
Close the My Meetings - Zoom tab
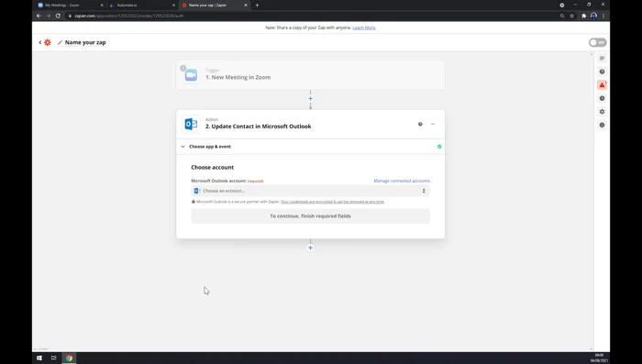102,6
